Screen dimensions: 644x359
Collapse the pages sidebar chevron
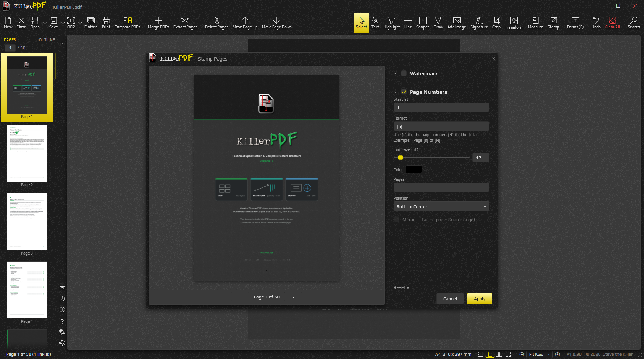(x=62, y=42)
